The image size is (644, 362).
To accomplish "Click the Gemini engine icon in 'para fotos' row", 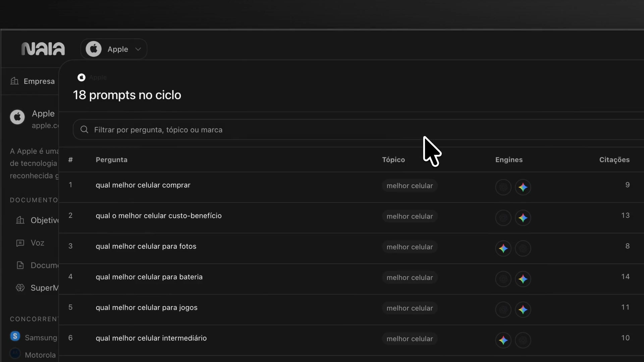I will click(503, 248).
